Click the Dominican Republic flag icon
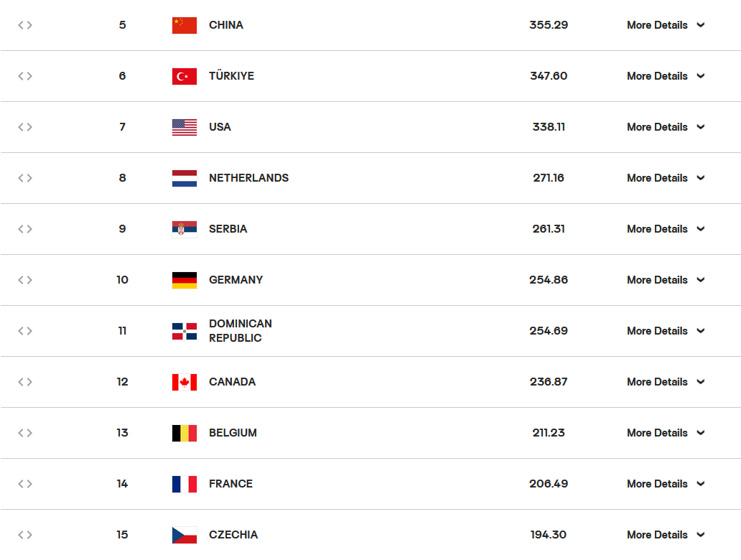Image resolution: width=741 pixels, height=560 pixels. 185,331
